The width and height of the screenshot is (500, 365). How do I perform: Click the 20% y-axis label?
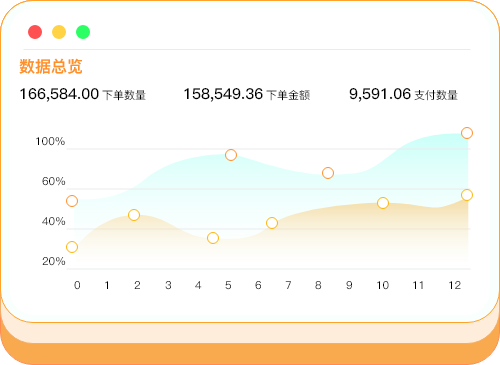54,261
